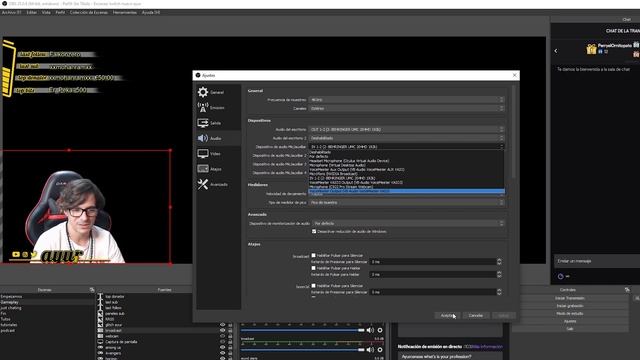Adjust the volume slider above the broadcast channel
The image size is (640, 360).
302,330
